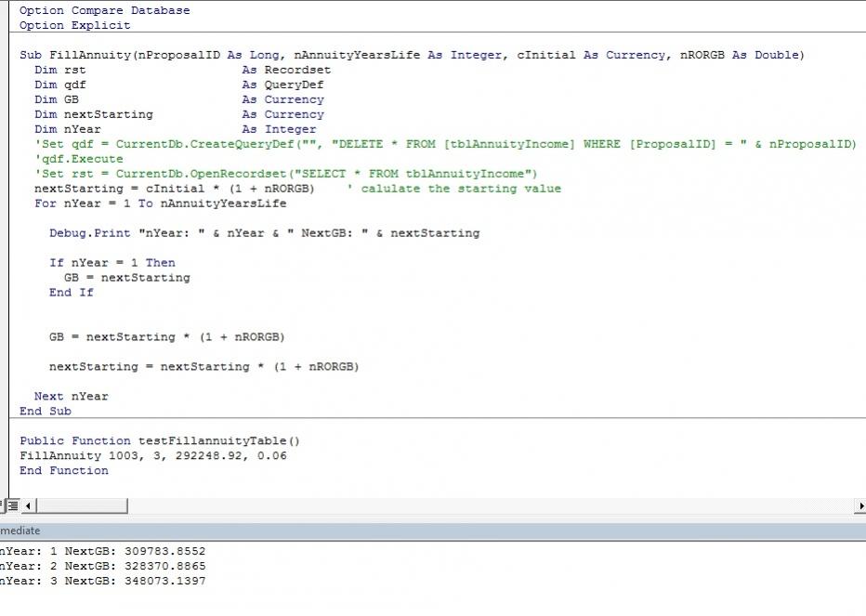The width and height of the screenshot is (866, 616).
Task: Click 'FillAnnuity 1003, 3, 292248.92, 0.06' call
Action: coord(153,456)
